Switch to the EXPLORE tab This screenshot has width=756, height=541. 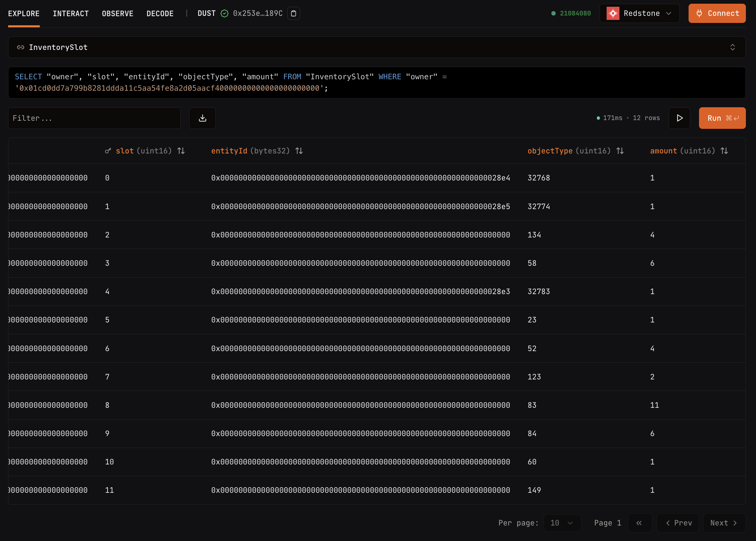[24, 13]
